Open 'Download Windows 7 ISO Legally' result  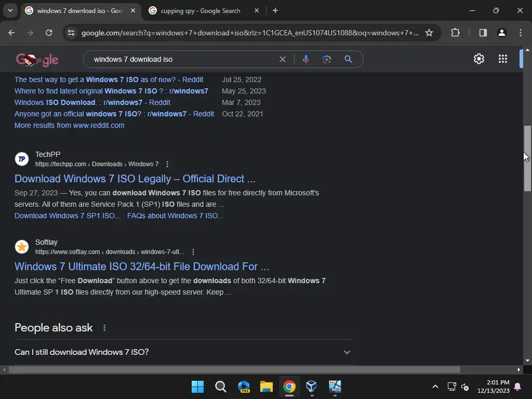click(135, 179)
